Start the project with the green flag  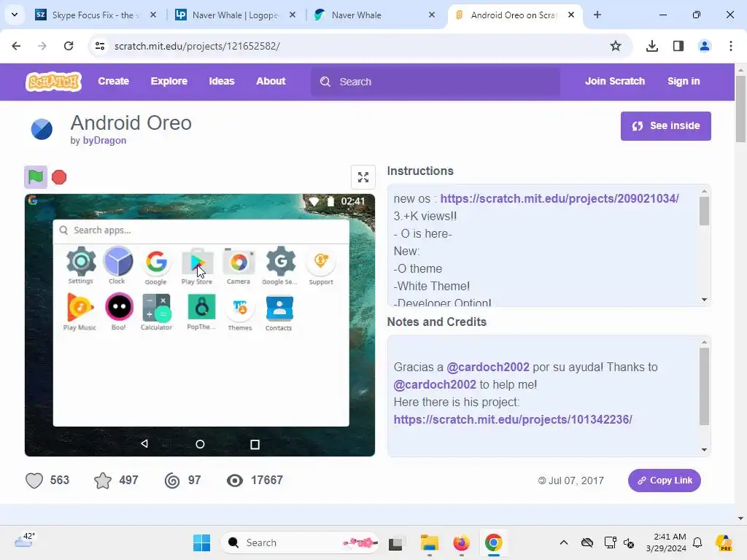pyautogui.click(x=36, y=177)
